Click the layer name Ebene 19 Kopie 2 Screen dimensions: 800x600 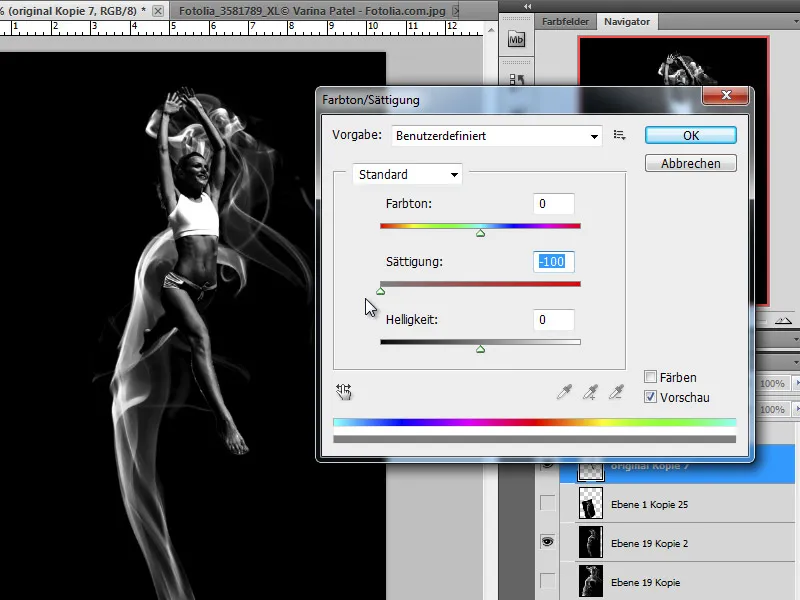(649, 543)
